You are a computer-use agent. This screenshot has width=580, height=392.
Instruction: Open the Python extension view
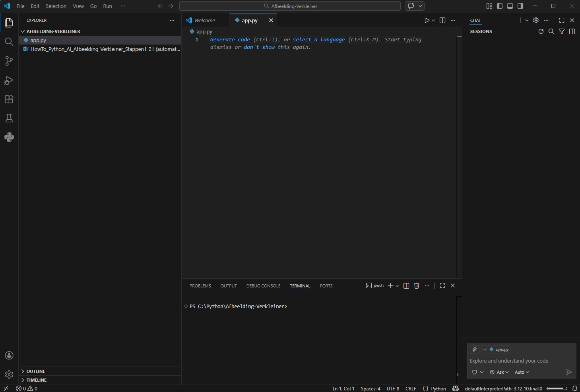[x=9, y=137]
